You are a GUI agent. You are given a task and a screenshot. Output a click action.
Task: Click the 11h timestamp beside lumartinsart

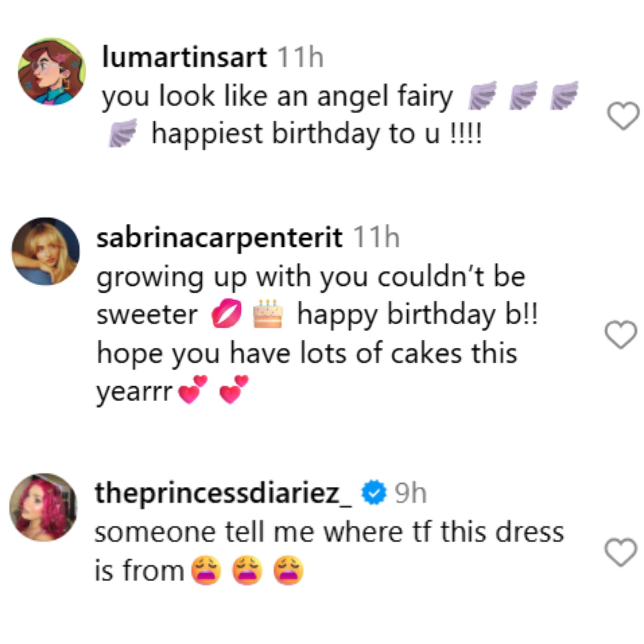[300, 58]
